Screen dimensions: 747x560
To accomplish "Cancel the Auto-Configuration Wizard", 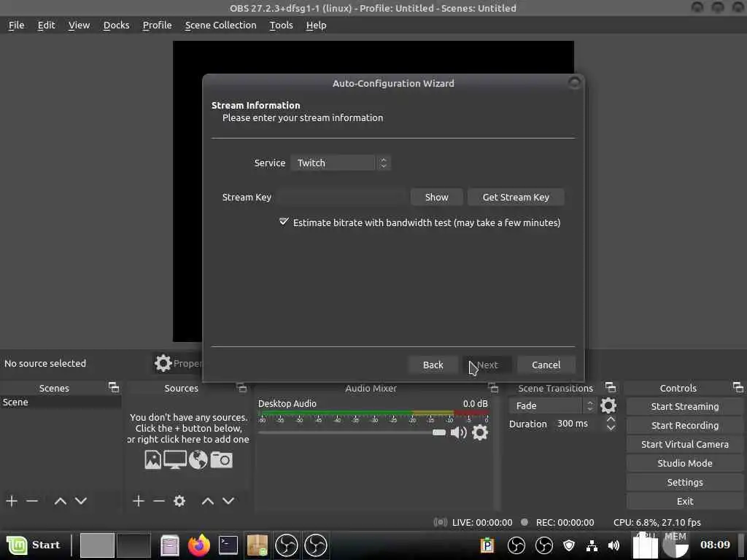I will (546, 365).
